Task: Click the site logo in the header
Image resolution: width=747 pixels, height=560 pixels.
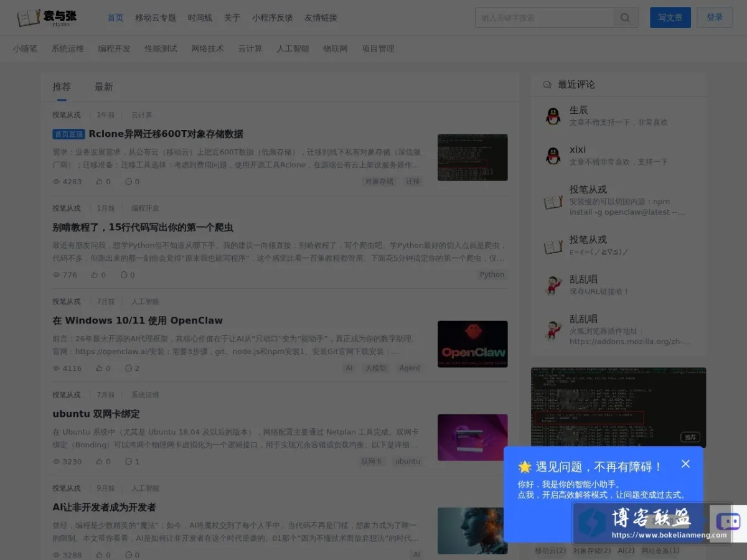Action: [47, 17]
